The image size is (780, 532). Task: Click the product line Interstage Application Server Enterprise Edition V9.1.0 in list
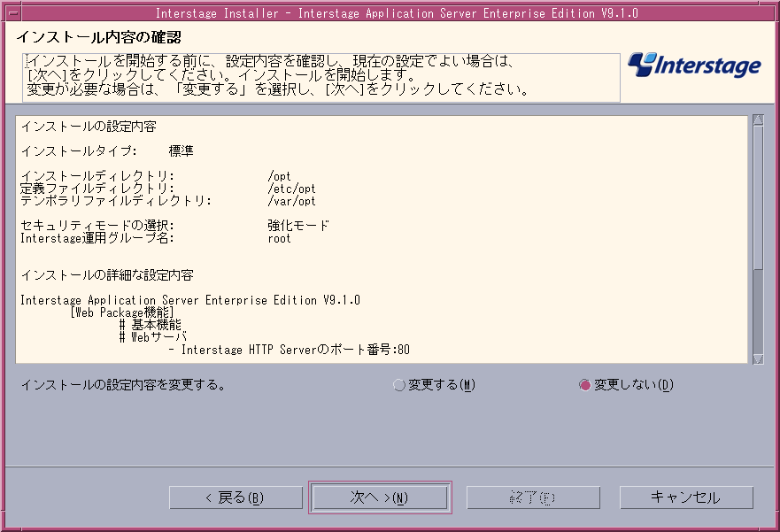click(x=190, y=300)
